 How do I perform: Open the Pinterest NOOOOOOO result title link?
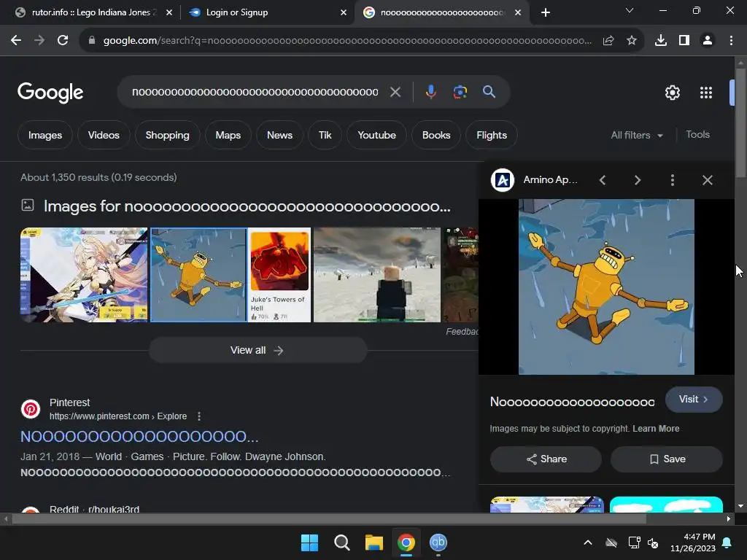tap(139, 436)
